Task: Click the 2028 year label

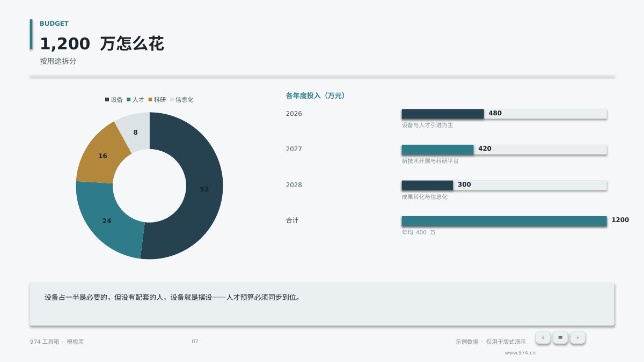Action: [x=294, y=185]
